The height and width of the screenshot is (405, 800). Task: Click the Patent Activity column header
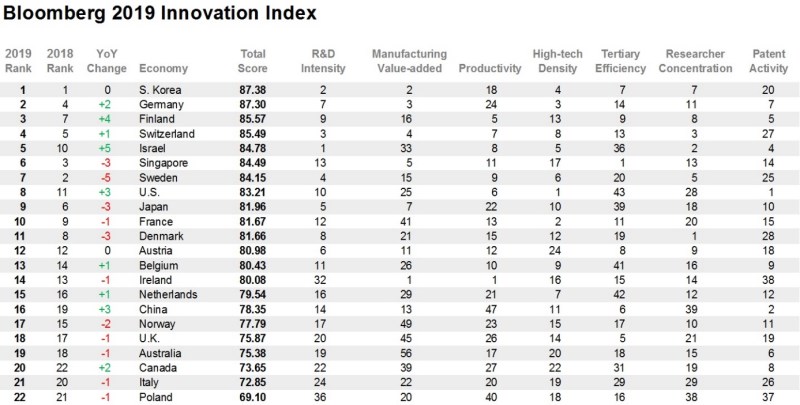coord(767,60)
